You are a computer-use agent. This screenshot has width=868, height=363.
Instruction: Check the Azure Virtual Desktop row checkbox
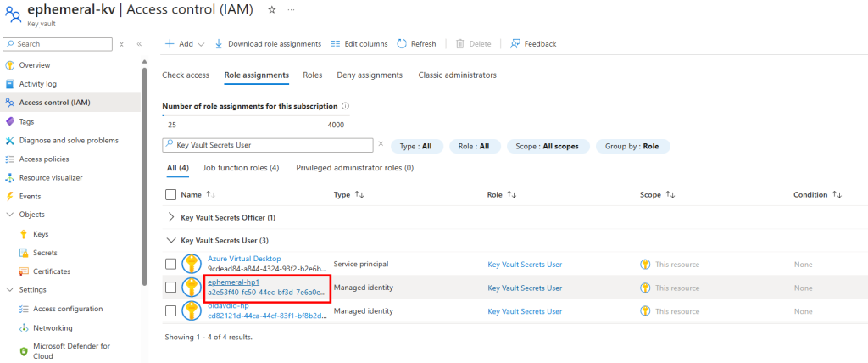click(171, 265)
